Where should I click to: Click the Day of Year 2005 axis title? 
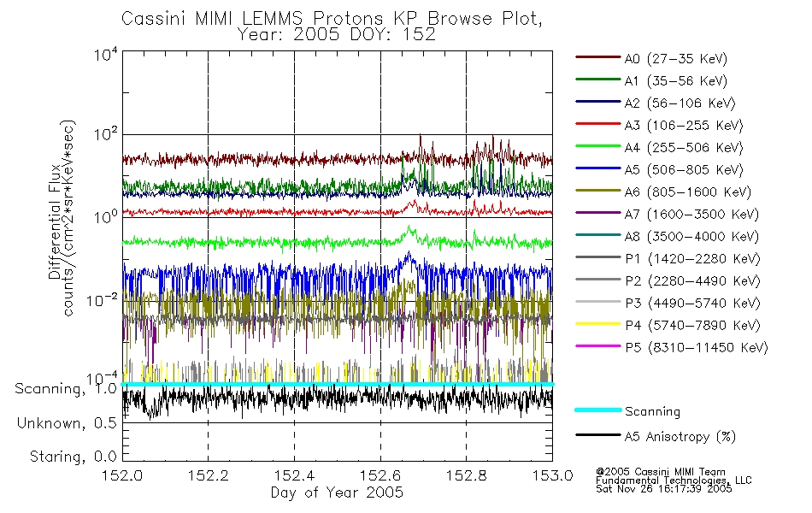(337, 492)
